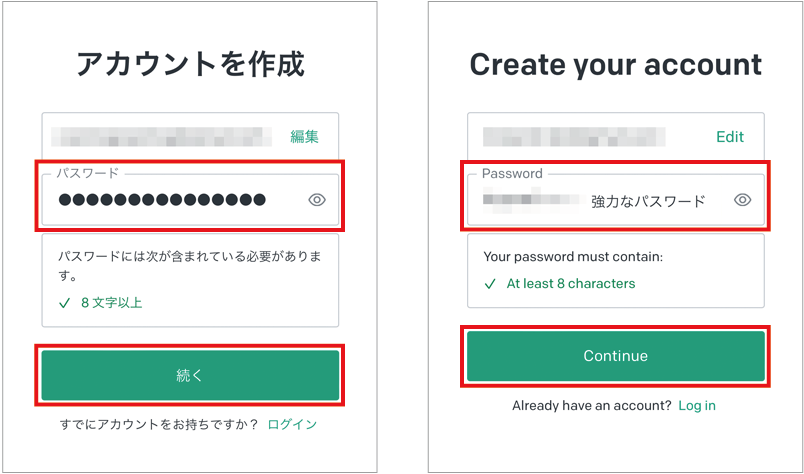Click the checkmark beside At least 8 characters
Viewport: 804px width, 474px height.
[490, 284]
